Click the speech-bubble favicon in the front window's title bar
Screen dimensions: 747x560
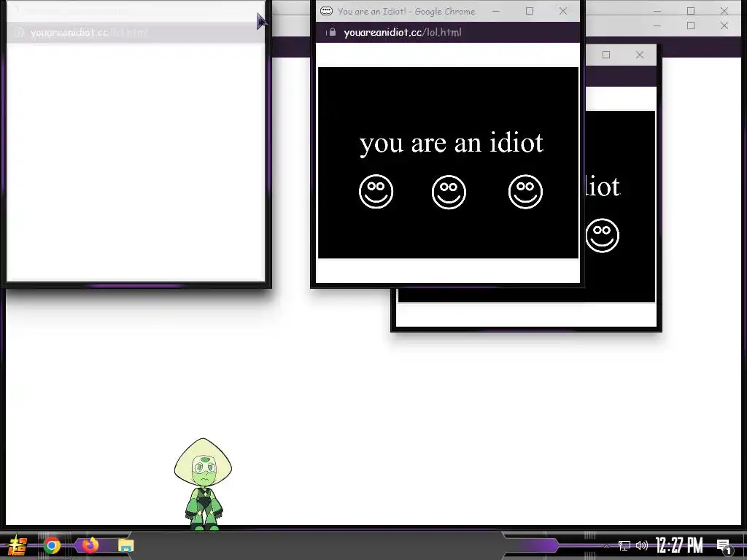(x=326, y=11)
